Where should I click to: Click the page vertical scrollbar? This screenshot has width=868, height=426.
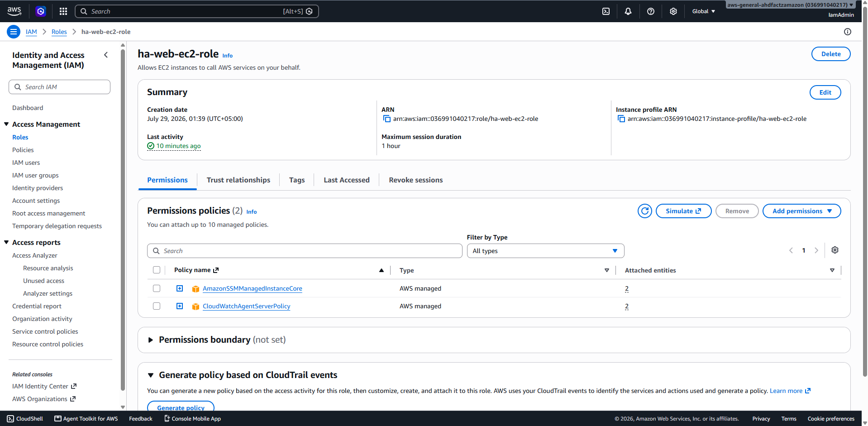click(x=865, y=192)
